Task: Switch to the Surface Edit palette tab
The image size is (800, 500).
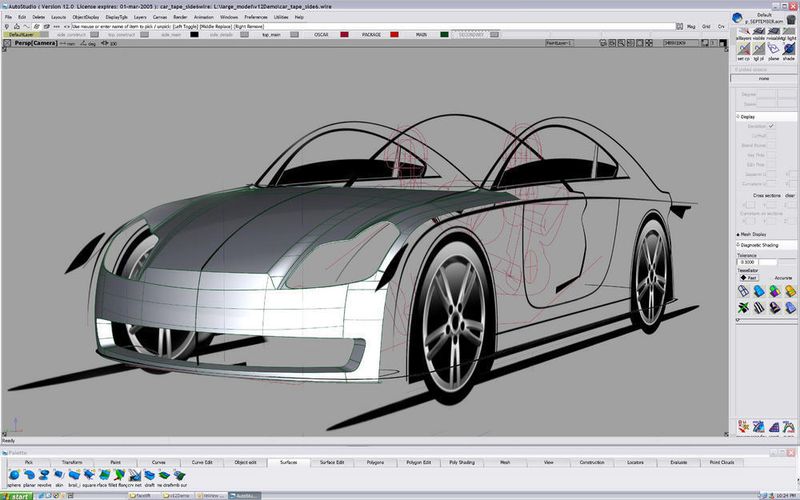Action: tap(334, 462)
